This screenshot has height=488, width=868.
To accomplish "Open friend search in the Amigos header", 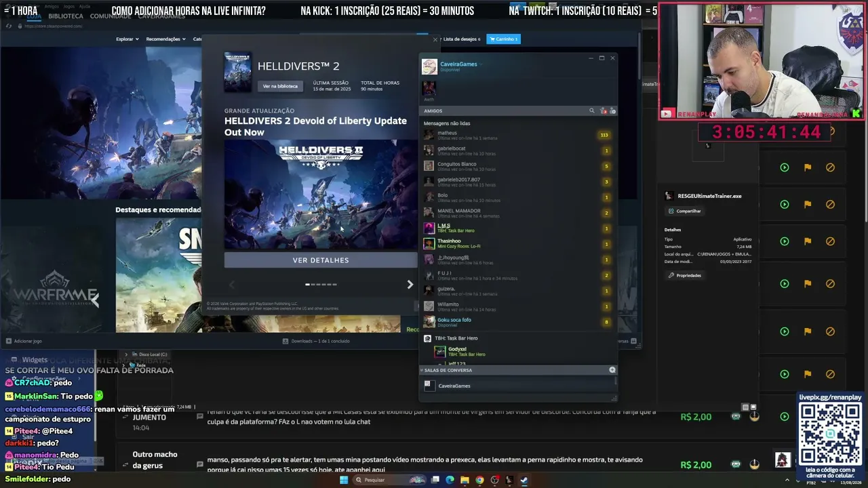I will pos(591,110).
